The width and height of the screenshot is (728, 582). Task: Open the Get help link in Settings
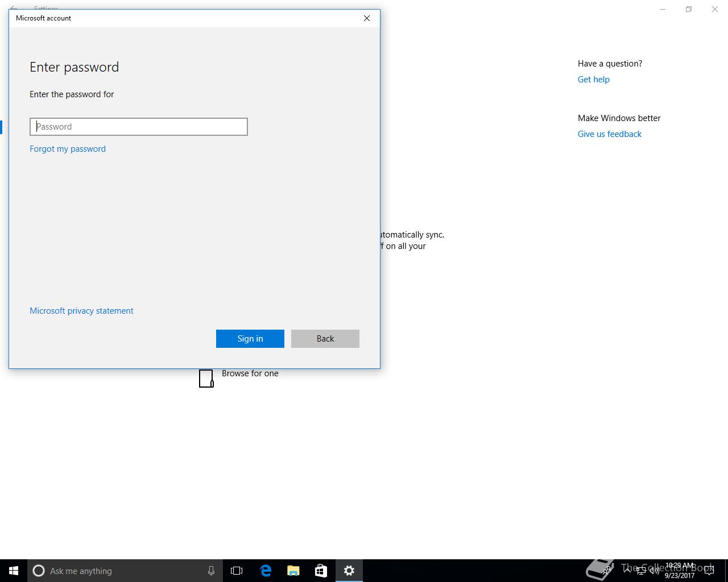[594, 80]
